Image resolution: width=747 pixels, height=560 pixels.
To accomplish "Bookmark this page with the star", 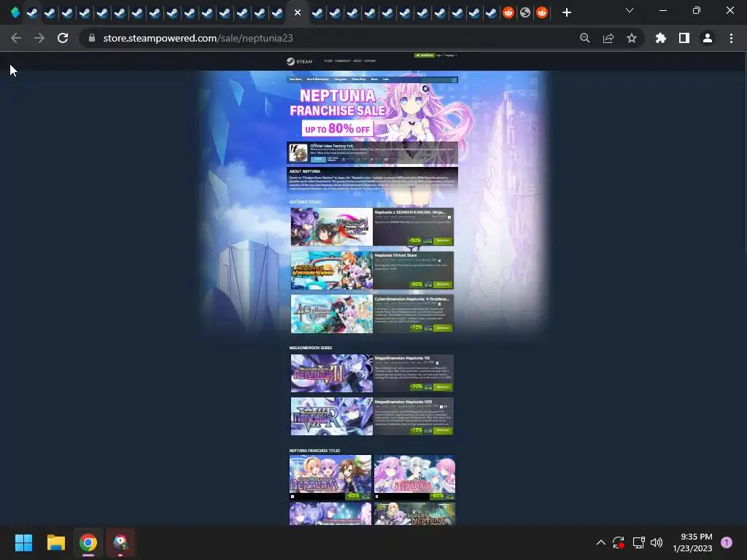I will coord(632,38).
